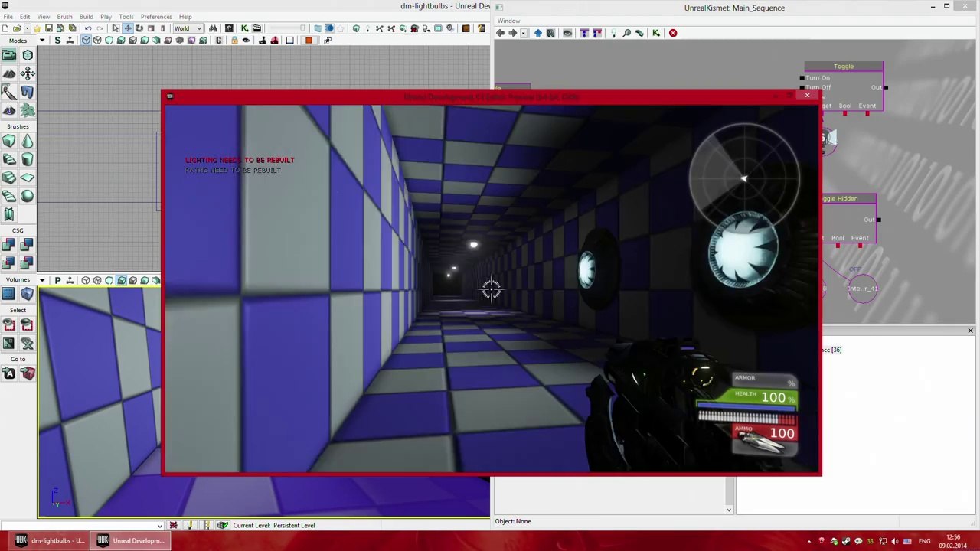Show hidden system tray icons
The width and height of the screenshot is (980, 551).
(809, 541)
